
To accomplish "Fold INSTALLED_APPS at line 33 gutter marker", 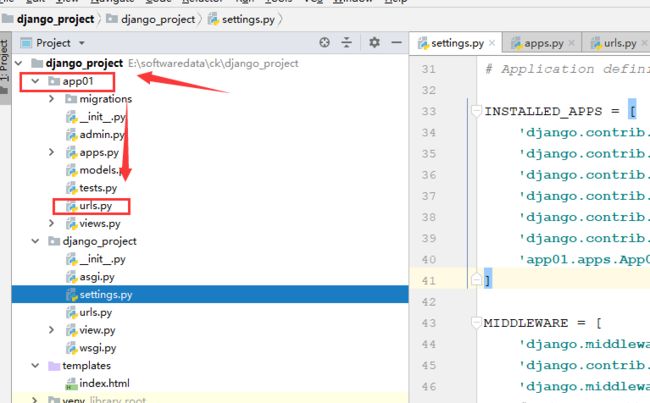I will (476, 111).
